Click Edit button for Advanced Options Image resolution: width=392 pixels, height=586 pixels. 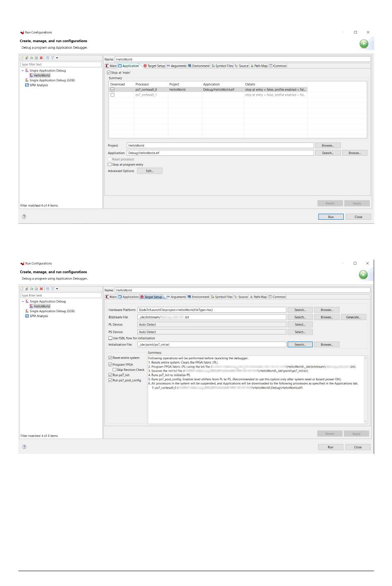tap(150, 171)
